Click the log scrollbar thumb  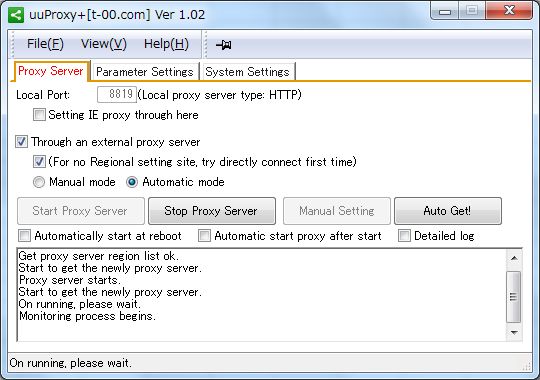point(514,297)
